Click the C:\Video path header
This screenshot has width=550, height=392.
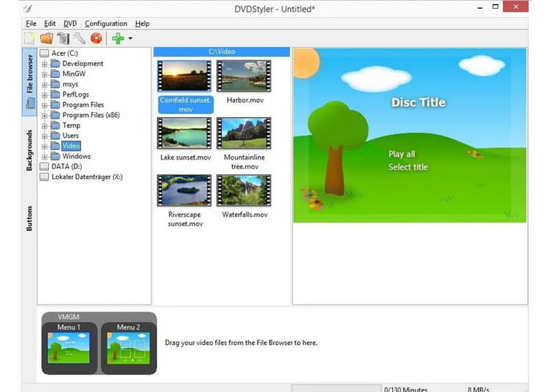click(222, 52)
